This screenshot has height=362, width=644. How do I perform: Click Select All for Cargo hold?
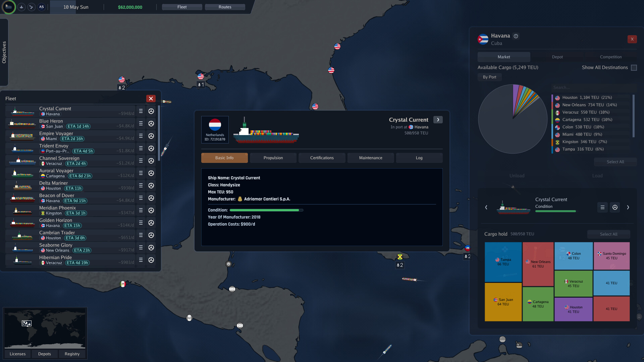click(x=608, y=234)
